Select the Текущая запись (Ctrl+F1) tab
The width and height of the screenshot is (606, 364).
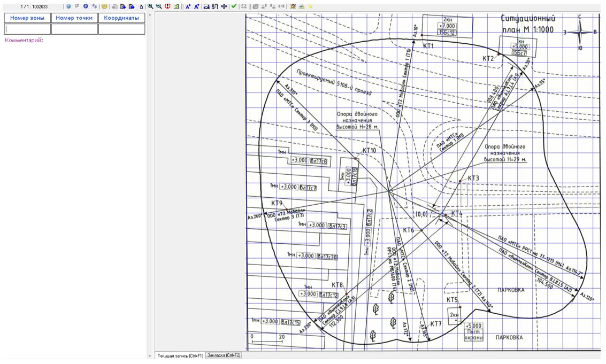pos(180,355)
